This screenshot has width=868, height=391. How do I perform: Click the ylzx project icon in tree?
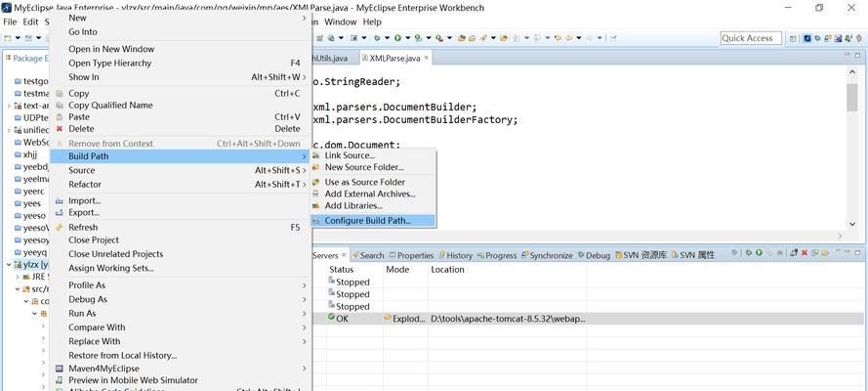pos(18,265)
